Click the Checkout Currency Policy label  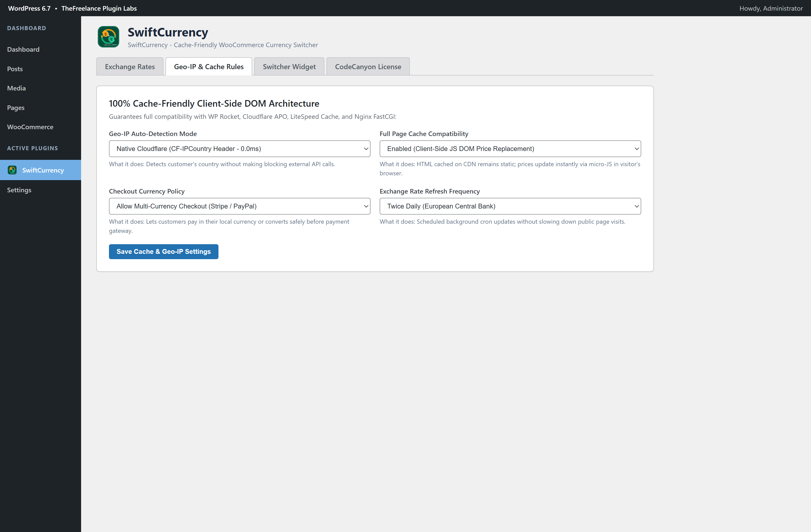click(147, 192)
